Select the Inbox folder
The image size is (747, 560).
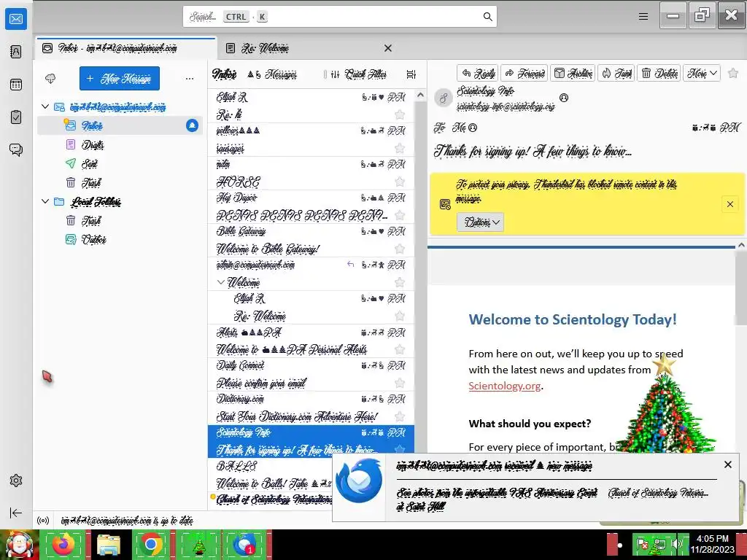(120, 125)
